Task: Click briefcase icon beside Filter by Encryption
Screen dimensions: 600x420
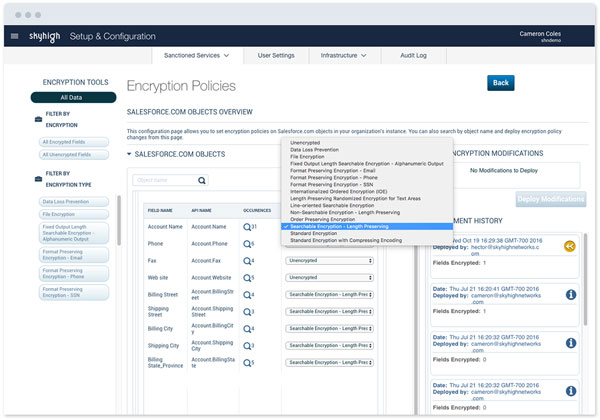Action: click(x=38, y=119)
